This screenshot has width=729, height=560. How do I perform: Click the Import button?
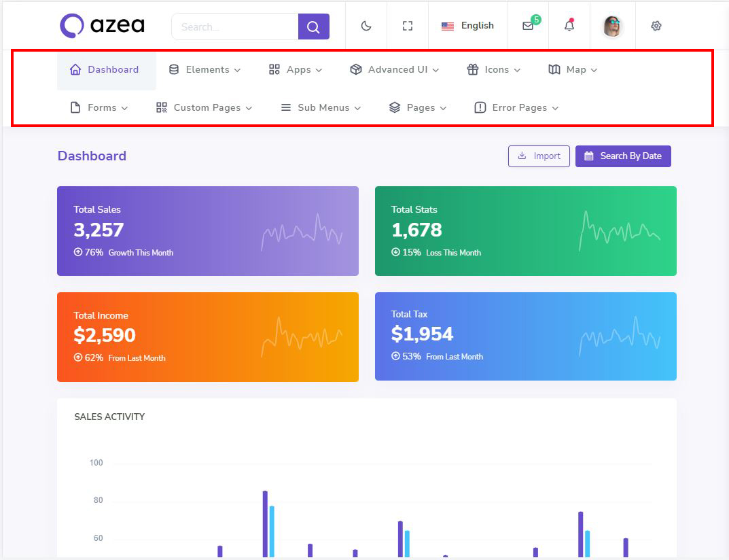[x=539, y=156]
